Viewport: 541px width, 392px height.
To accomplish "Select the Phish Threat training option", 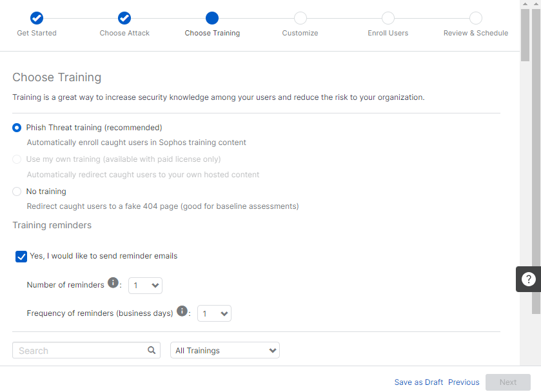I will click(16, 127).
